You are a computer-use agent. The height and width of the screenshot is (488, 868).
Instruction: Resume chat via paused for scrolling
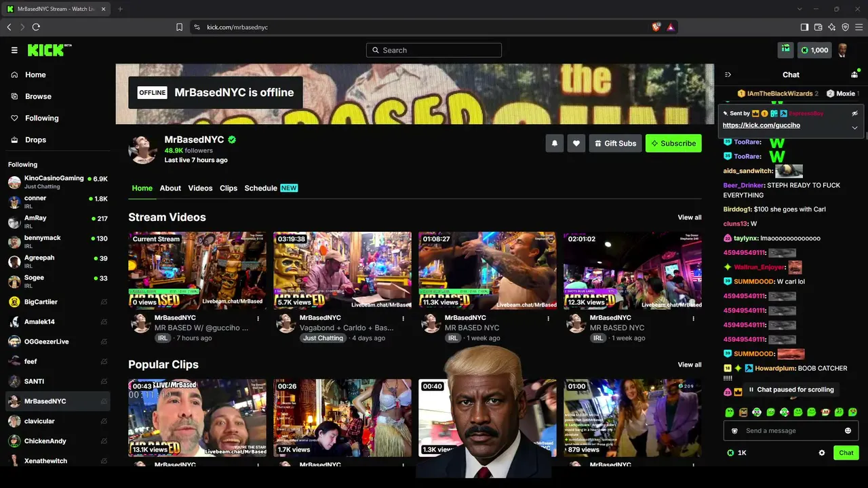coord(791,390)
